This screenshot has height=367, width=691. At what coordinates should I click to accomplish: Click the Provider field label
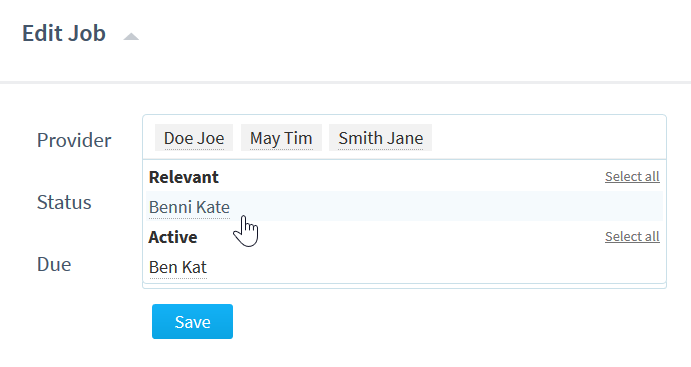point(74,141)
